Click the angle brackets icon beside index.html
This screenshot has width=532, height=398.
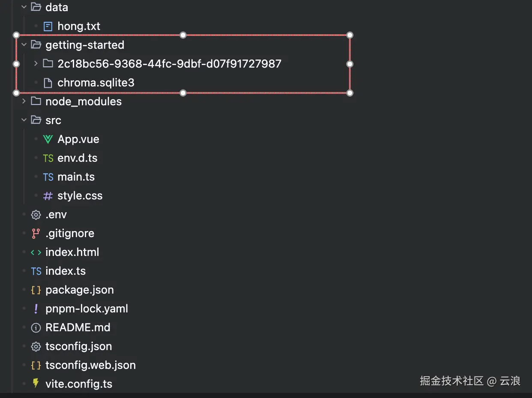[36, 252]
